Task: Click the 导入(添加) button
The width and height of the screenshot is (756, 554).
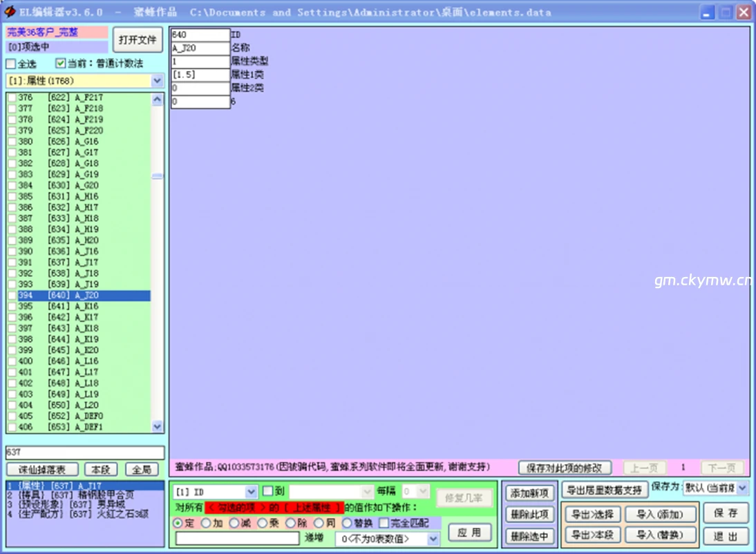Action: 660,515
